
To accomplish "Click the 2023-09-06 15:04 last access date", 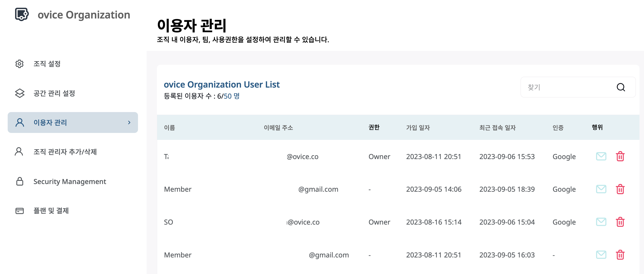I will click(x=507, y=222).
